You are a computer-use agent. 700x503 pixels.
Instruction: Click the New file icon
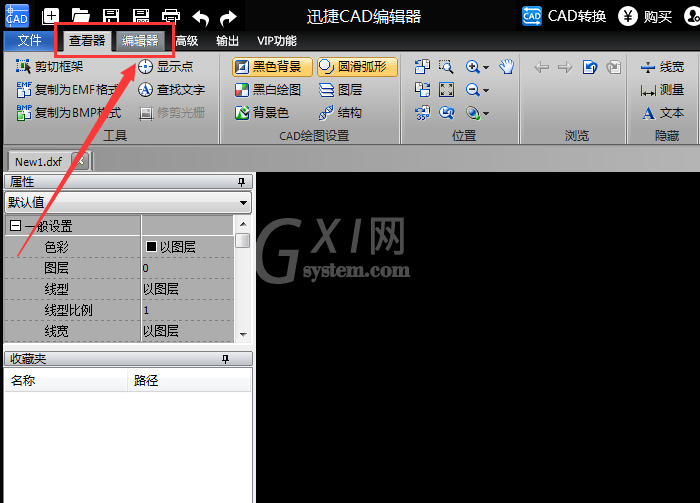tap(50, 17)
